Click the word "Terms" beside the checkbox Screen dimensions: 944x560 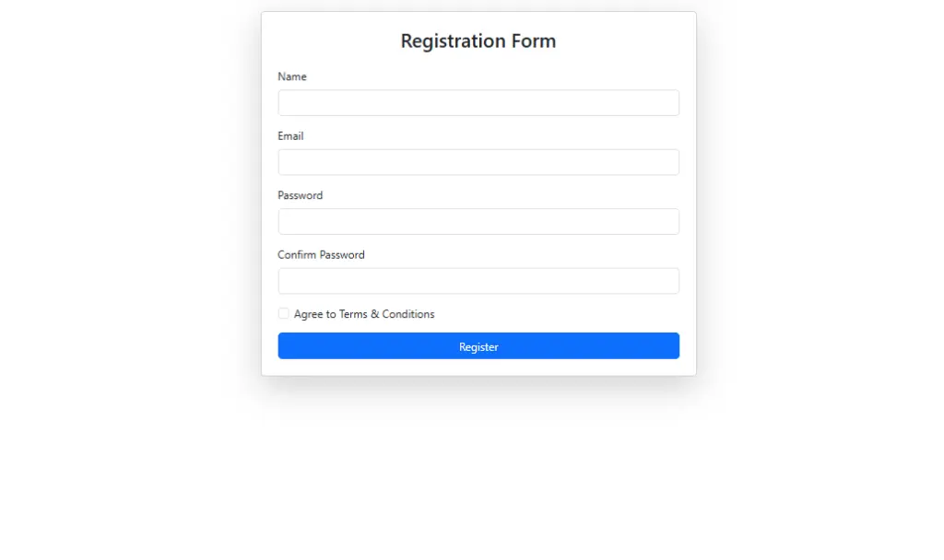353,314
